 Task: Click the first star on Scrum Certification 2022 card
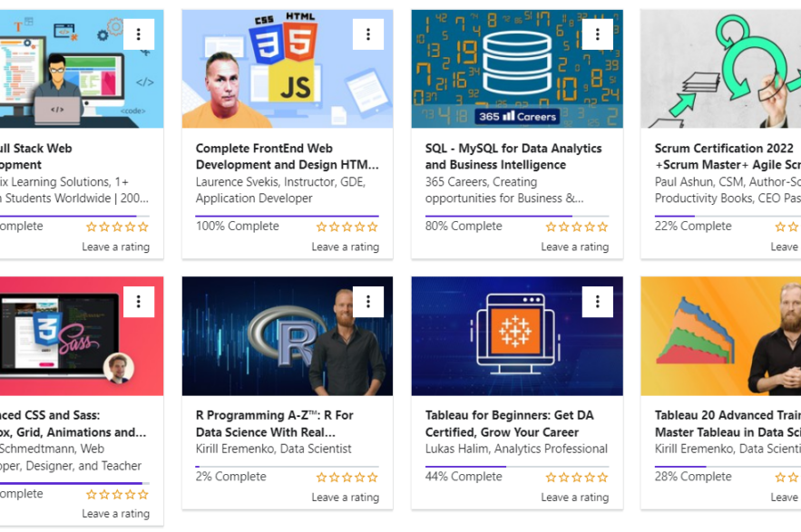tap(780, 227)
